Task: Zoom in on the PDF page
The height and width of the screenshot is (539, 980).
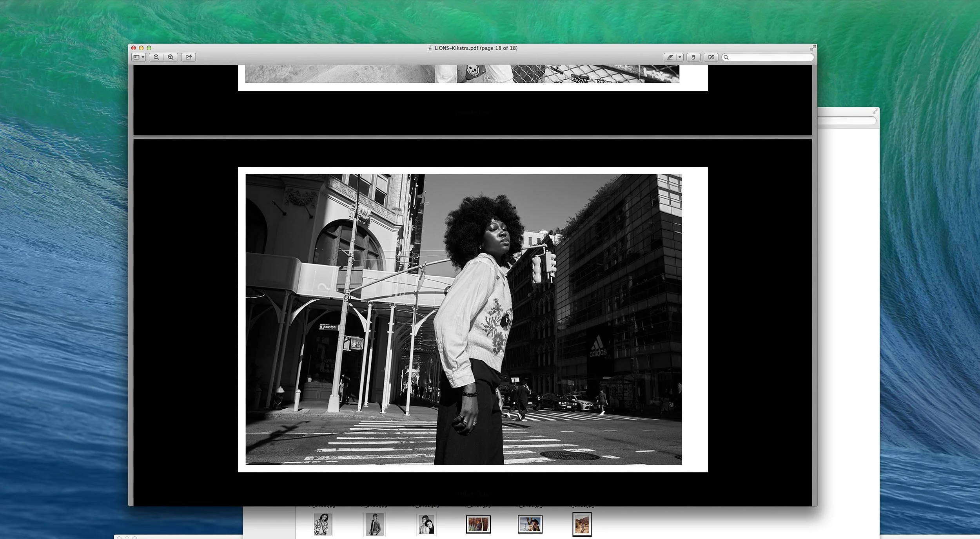Action: (171, 57)
